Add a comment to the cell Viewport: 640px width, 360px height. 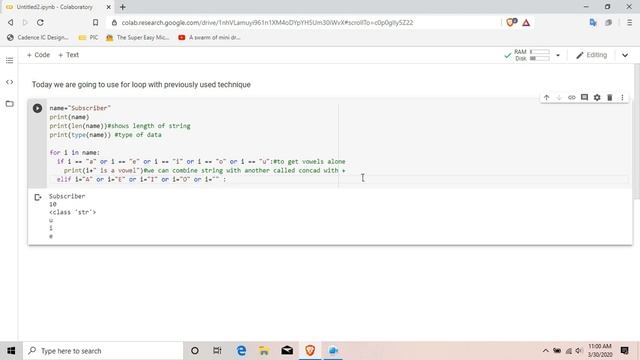point(584,98)
